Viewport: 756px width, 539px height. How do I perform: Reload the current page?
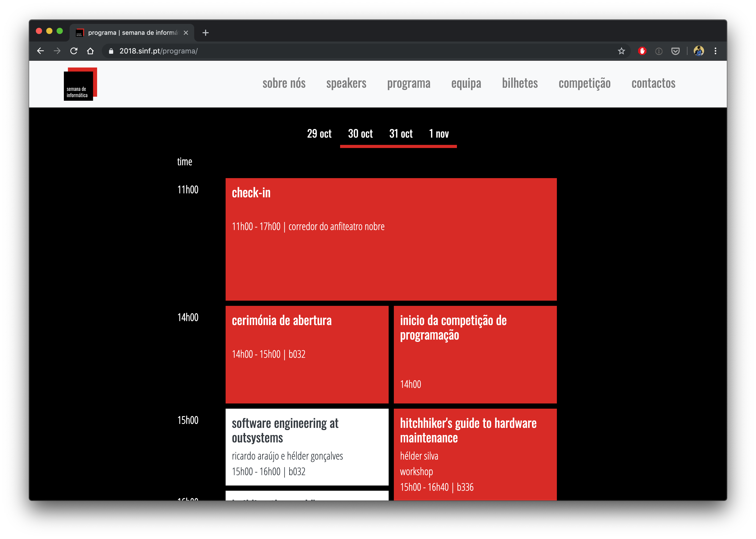[x=74, y=51]
